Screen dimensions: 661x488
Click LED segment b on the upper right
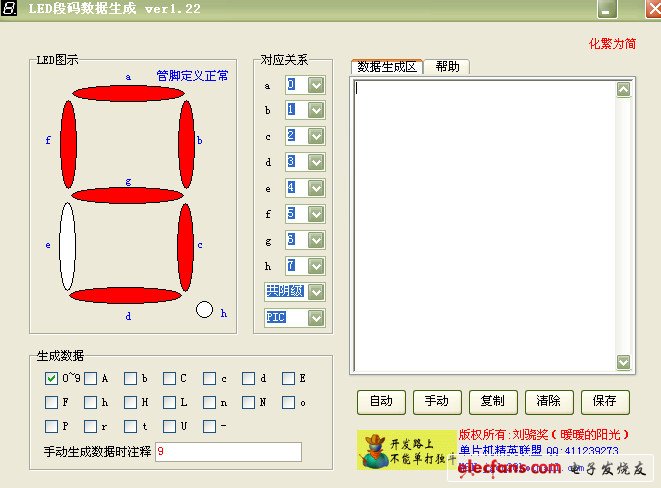186,139
